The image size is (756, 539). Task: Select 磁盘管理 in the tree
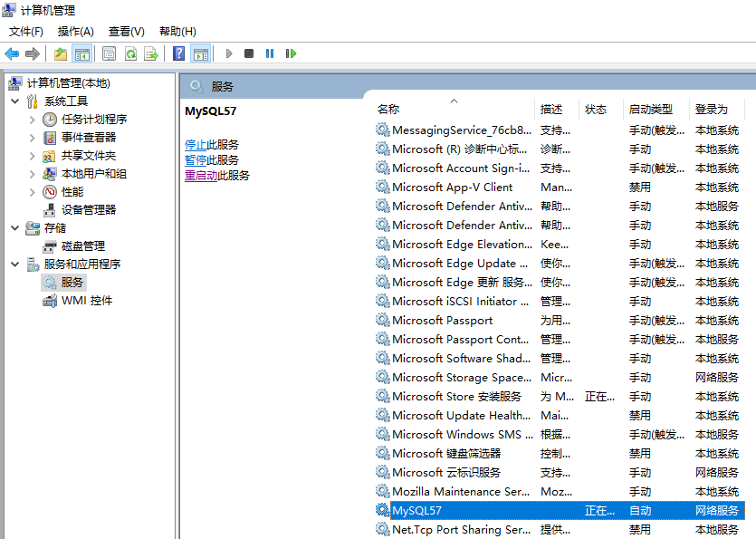pyautogui.click(x=83, y=246)
